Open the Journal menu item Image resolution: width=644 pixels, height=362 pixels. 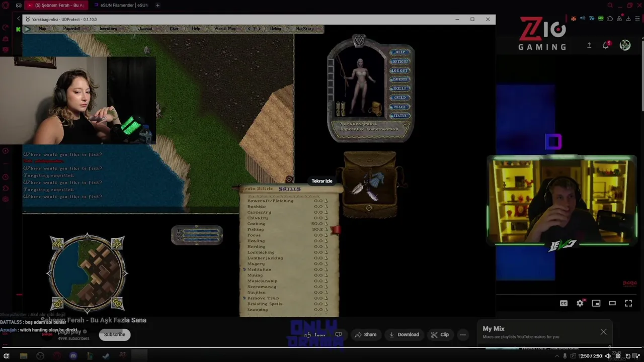point(145,29)
